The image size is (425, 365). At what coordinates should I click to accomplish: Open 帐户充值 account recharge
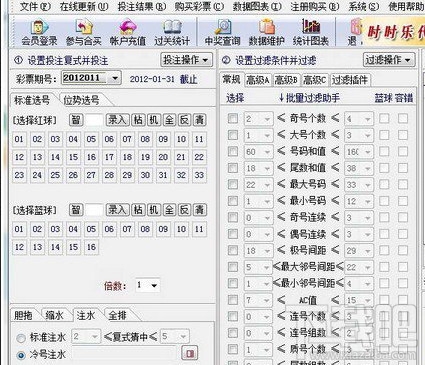point(128,33)
